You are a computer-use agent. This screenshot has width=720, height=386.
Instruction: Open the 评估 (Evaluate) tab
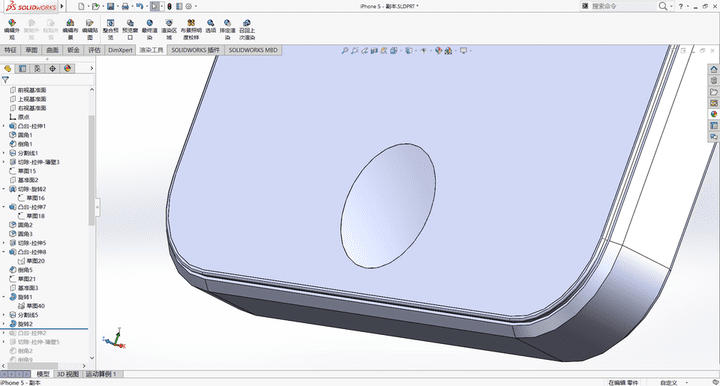(94, 50)
